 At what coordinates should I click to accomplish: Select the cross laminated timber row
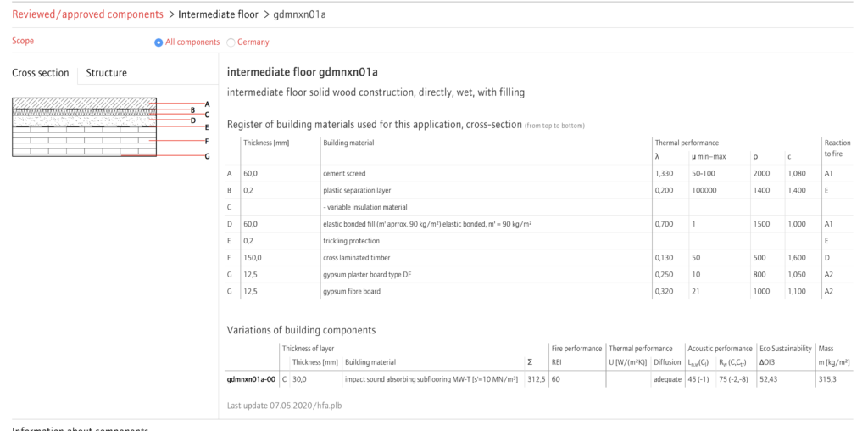tap(538, 258)
